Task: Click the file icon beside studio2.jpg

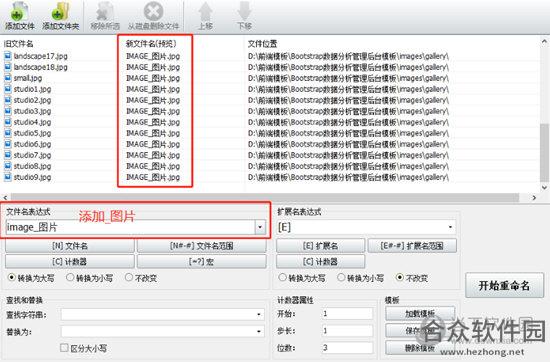Action: click(8, 100)
